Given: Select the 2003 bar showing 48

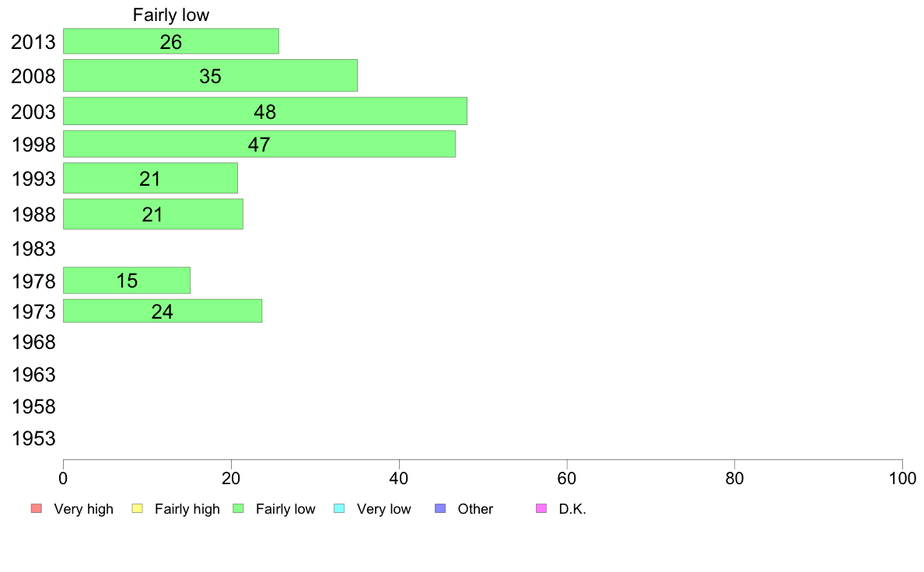Looking at the screenshot, I should tap(264, 111).
